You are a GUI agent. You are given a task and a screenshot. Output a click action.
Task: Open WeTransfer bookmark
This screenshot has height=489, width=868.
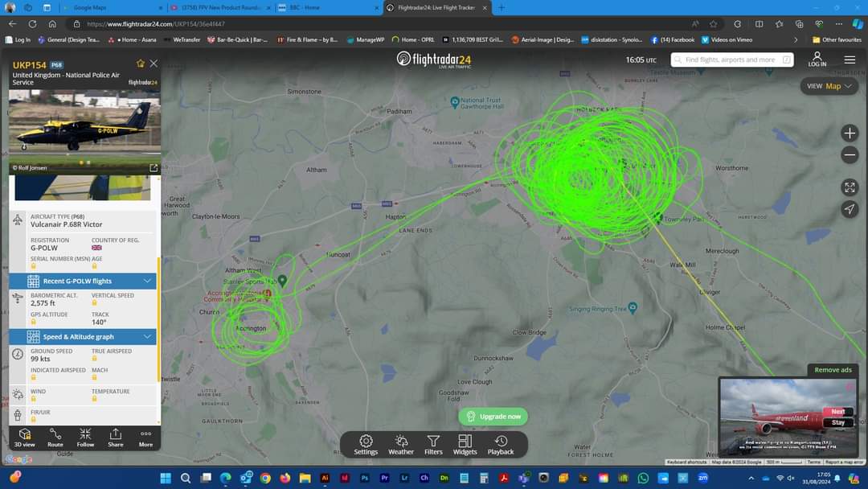click(x=181, y=40)
